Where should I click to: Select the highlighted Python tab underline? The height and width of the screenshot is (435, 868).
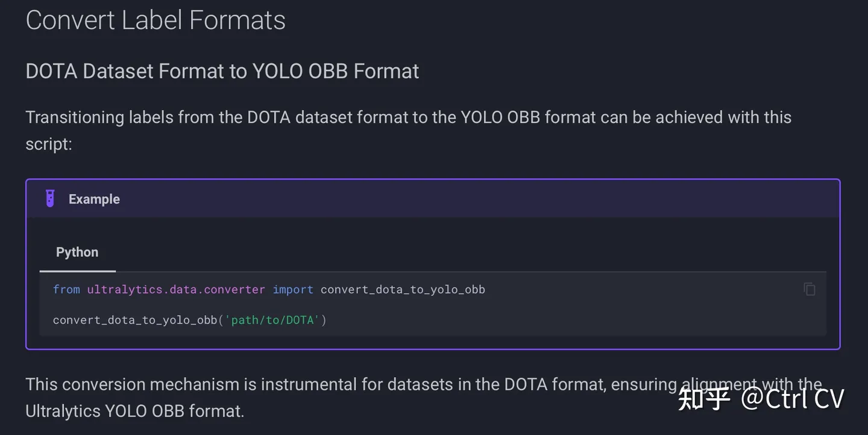click(77, 271)
